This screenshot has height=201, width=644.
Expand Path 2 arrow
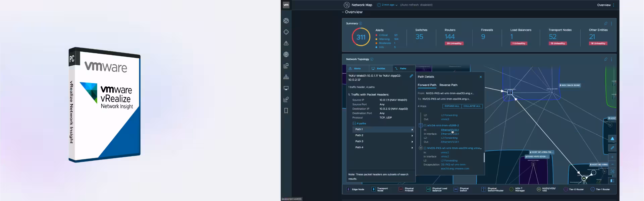point(412,136)
